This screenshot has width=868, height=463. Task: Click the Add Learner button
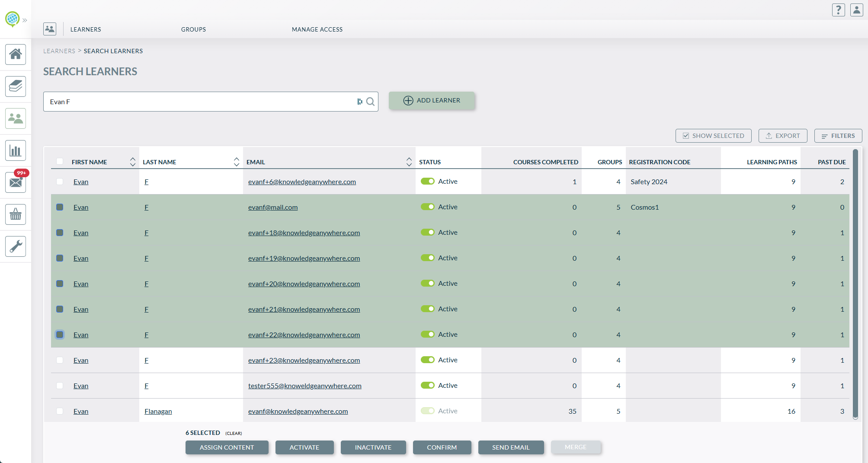432,100
